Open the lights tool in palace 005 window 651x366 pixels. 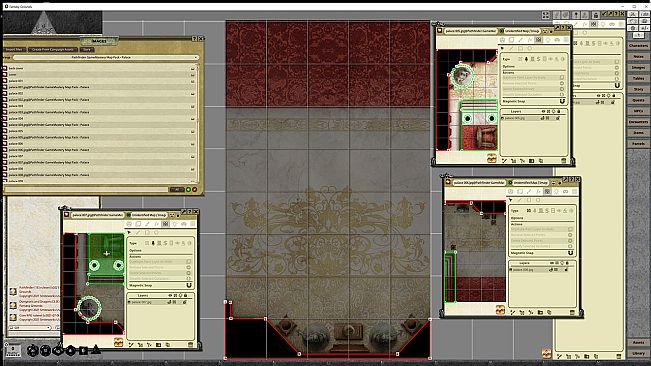[x=548, y=40]
